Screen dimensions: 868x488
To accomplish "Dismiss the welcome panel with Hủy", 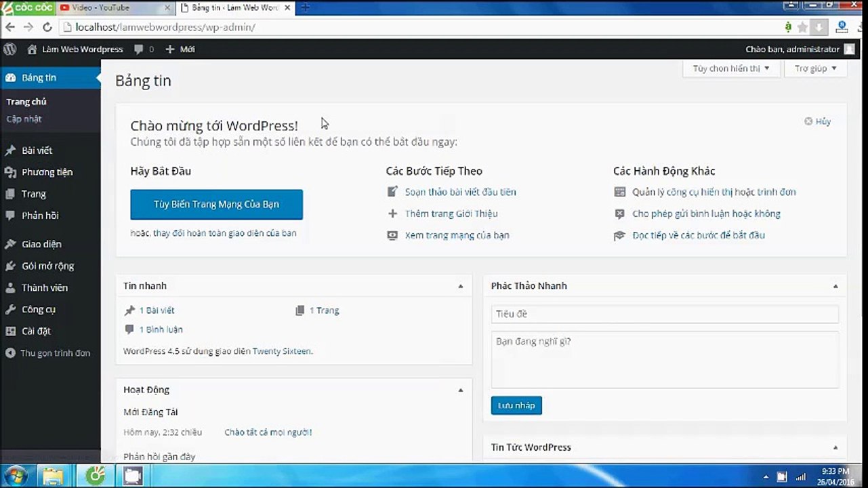I will [817, 121].
